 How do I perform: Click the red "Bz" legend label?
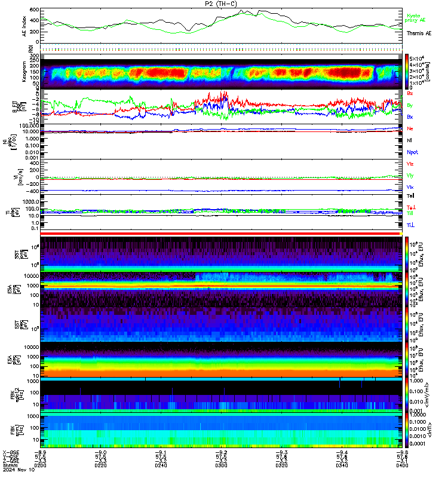point(410,93)
